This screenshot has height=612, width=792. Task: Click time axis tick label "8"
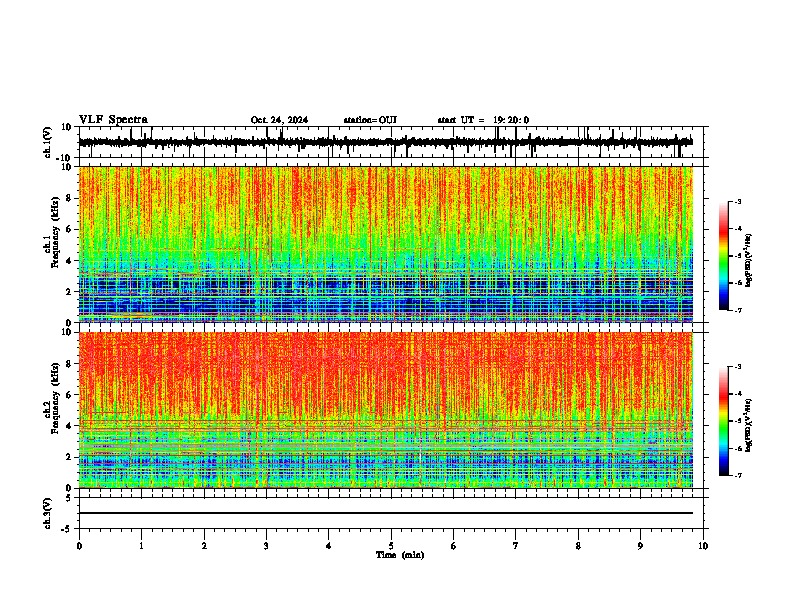[x=578, y=546]
